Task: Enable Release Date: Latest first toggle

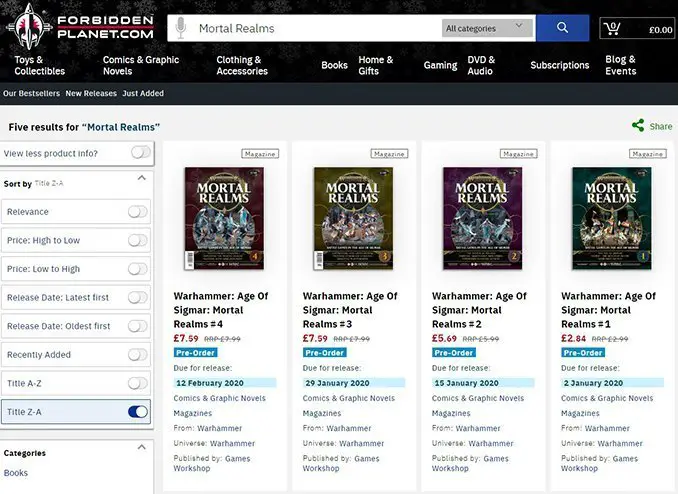Action: coord(138,297)
